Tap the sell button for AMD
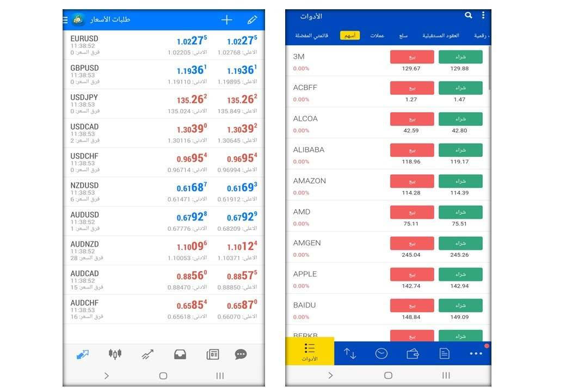 412,212
